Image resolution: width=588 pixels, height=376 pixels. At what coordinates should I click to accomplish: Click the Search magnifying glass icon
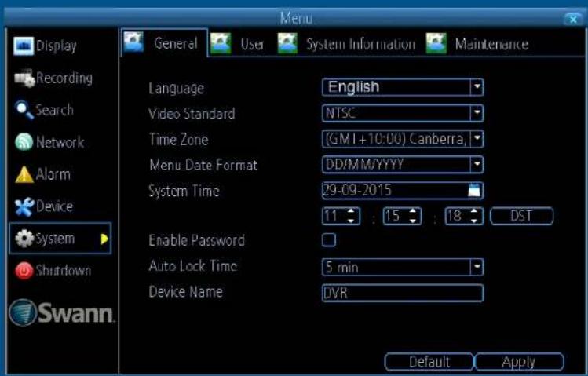[24, 110]
